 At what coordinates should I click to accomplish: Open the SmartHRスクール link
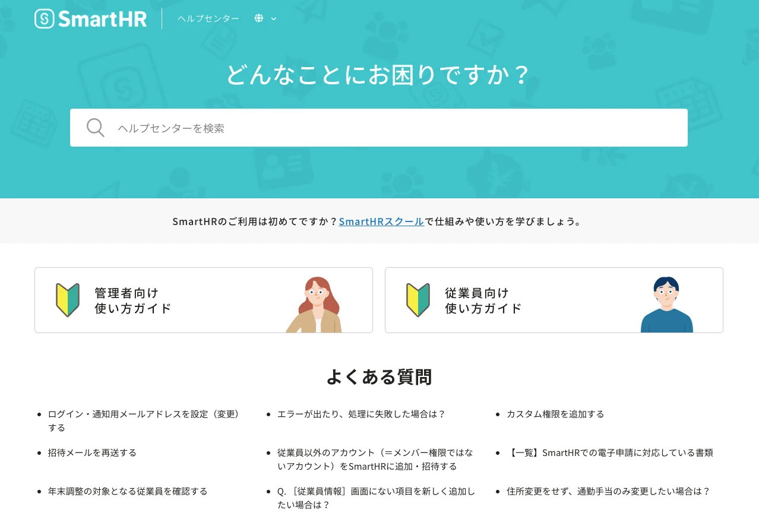pos(381,221)
